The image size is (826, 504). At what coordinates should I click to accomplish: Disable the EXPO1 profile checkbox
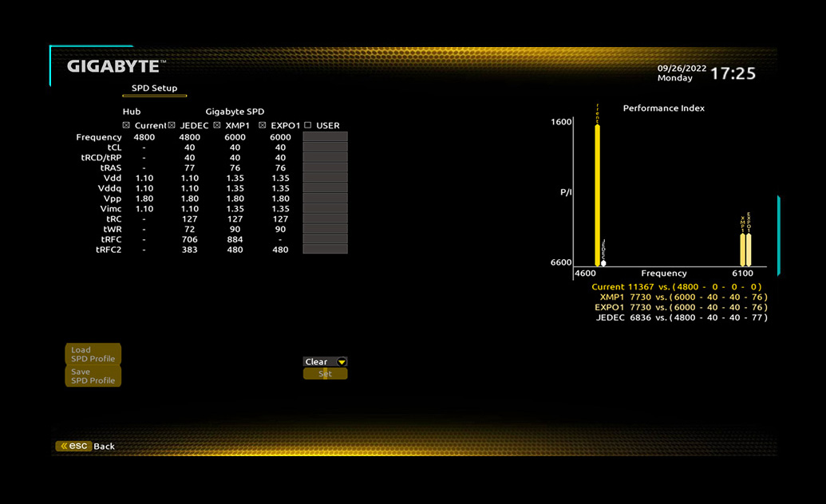click(x=263, y=125)
